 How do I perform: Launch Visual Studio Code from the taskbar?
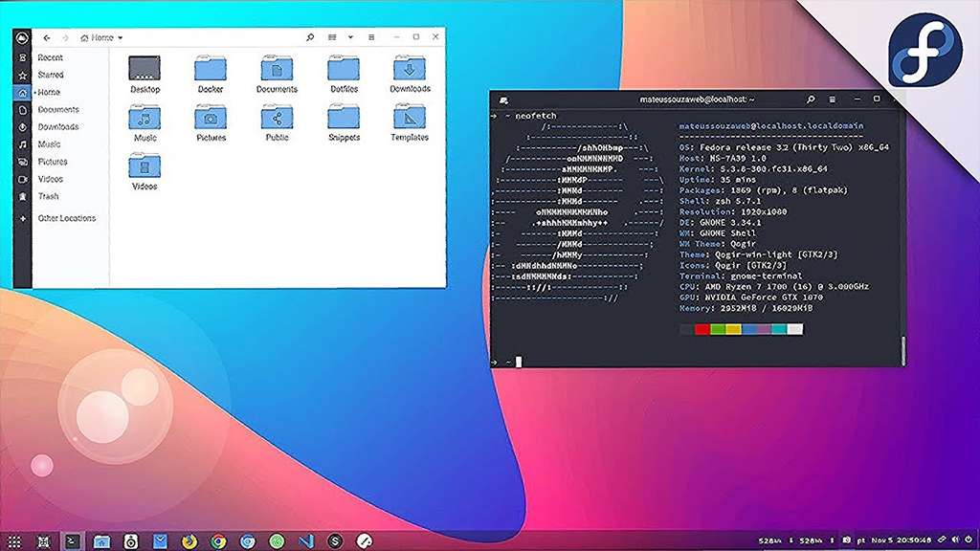pos(306,541)
